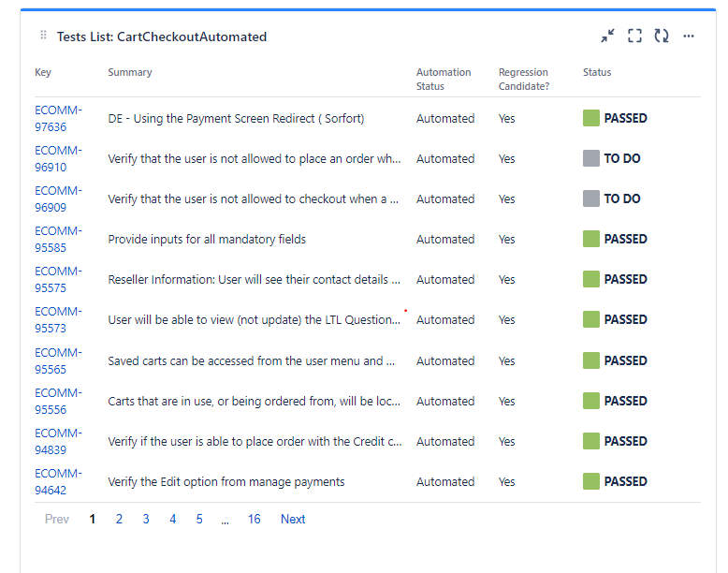The width and height of the screenshot is (728, 573).
Task: Click the pagination ellipsis
Action: (226, 522)
